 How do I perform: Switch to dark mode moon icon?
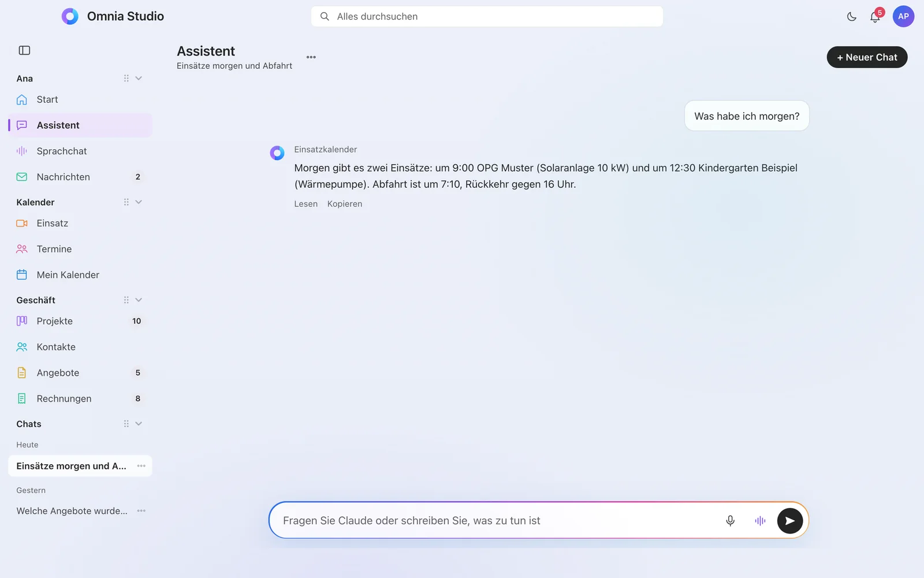pos(851,17)
